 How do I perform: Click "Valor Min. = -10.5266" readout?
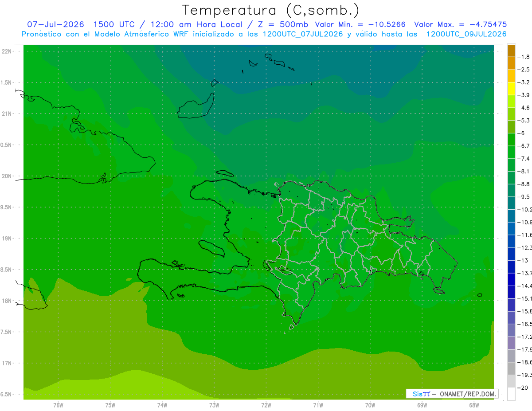360,24
